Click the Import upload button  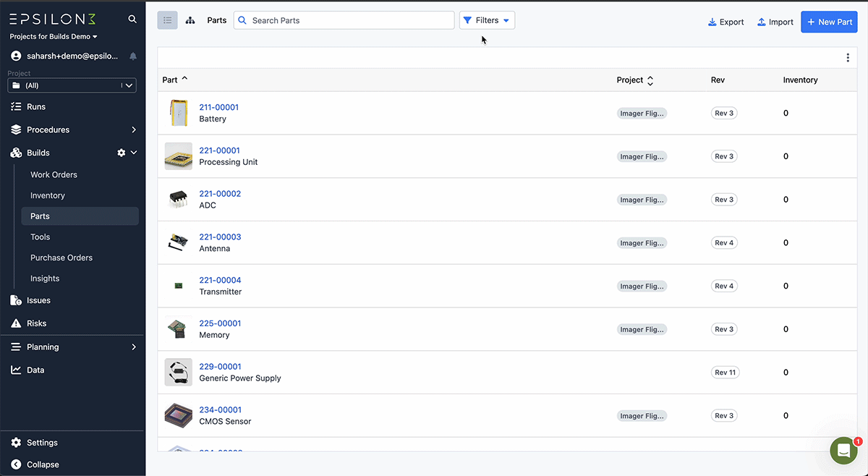pos(775,22)
